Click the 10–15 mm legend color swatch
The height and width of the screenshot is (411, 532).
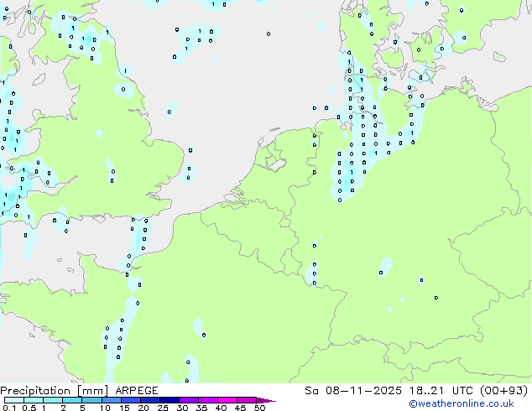pos(111,400)
